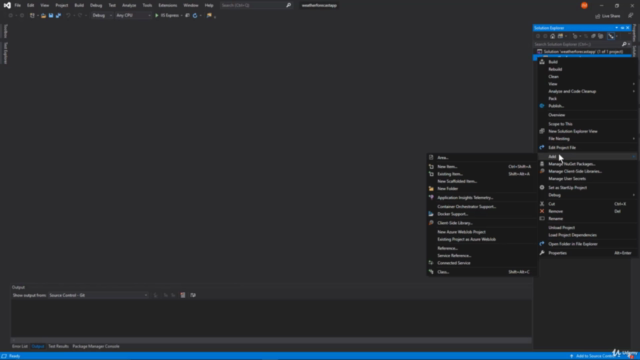Click Properties in context menu
Screen dimensions: 640x360
(587, 253)
